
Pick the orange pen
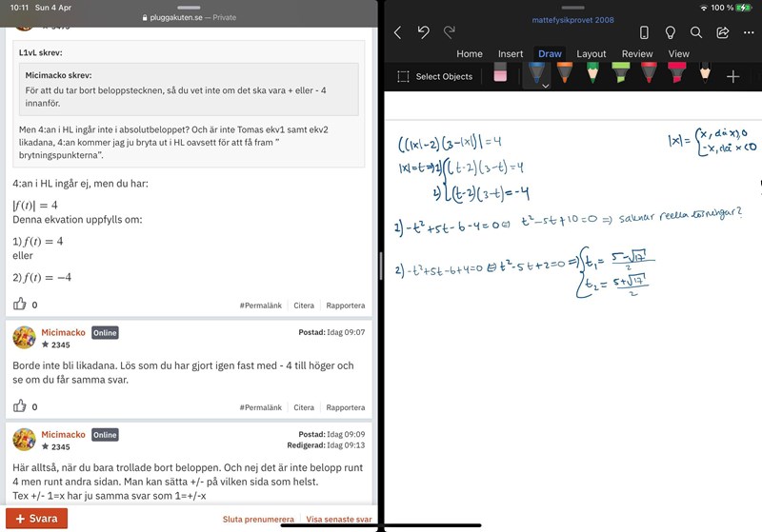(x=564, y=74)
